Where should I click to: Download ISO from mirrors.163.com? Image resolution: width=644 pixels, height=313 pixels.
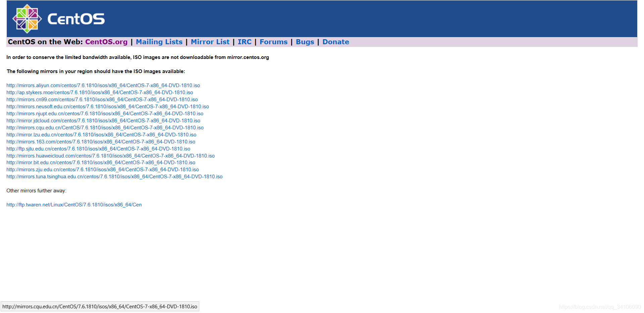pos(101,142)
